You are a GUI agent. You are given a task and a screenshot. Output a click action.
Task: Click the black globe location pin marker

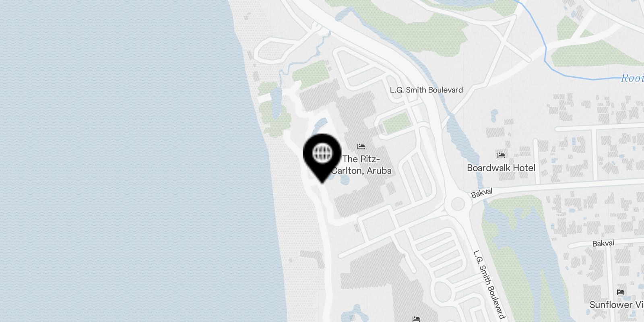[322, 157]
